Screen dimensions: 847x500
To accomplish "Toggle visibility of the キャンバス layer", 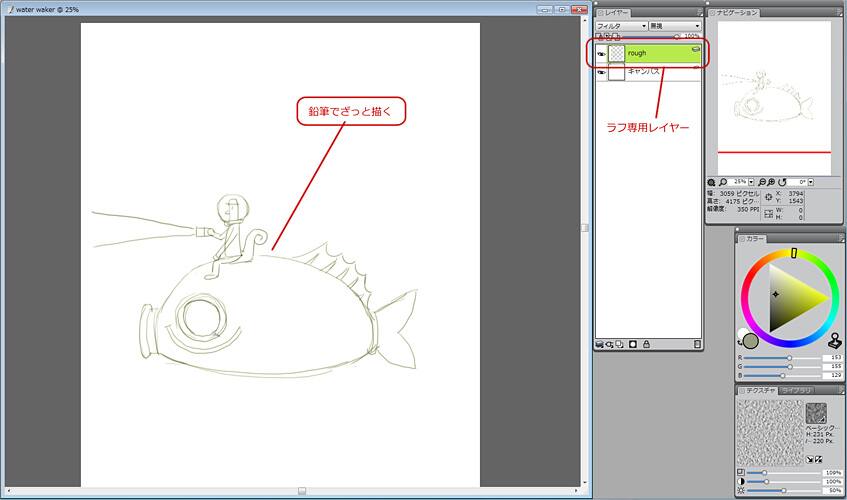I will 601,73.
